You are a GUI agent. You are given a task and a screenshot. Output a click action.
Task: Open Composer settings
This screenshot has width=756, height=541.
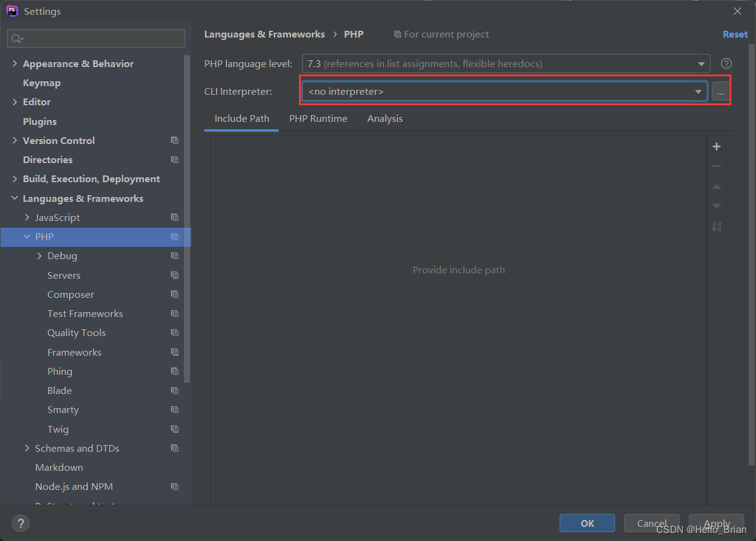coord(71,294)
